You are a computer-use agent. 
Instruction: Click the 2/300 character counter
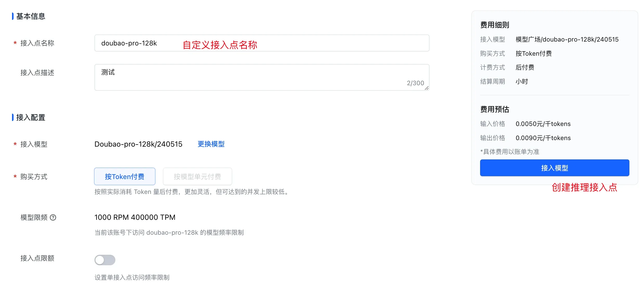point(415,83)
